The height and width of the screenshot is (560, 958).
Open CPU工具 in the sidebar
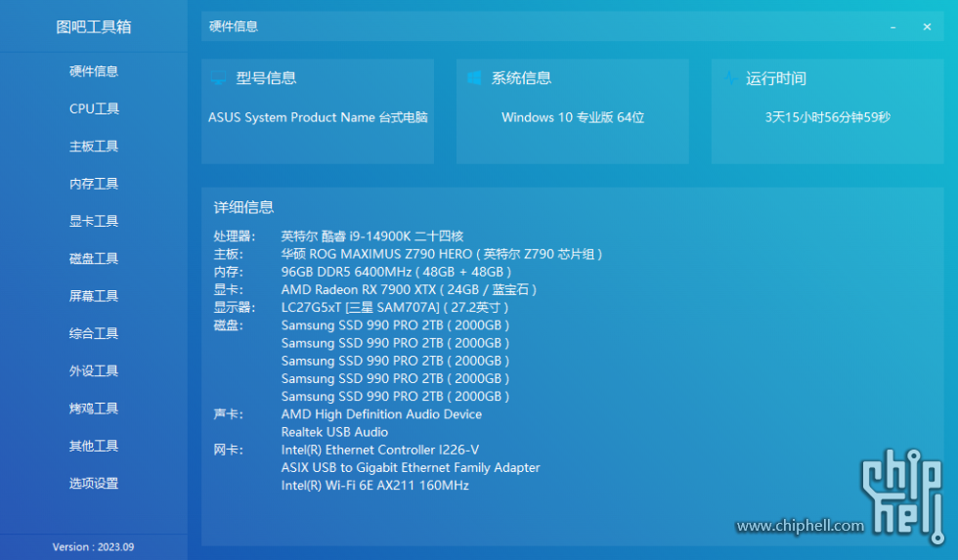94,108
